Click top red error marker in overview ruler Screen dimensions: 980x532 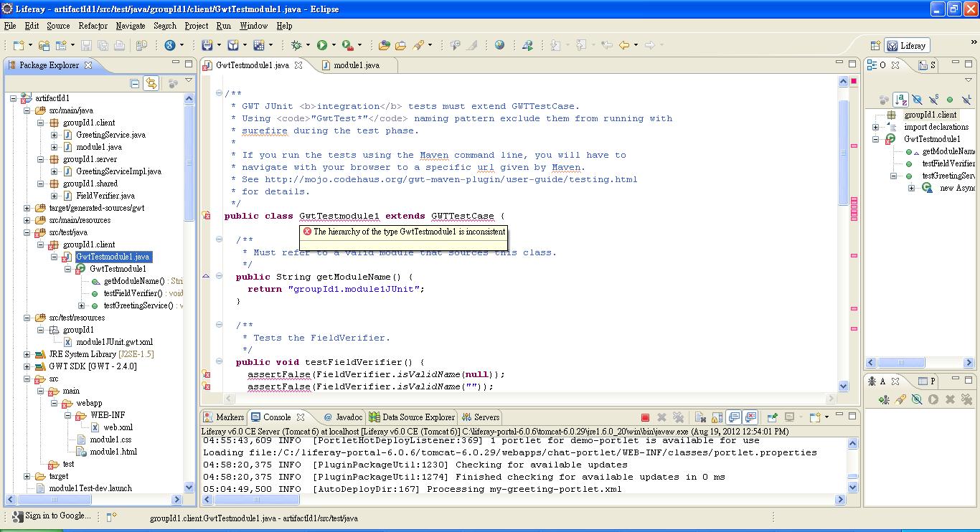point(854,82)
